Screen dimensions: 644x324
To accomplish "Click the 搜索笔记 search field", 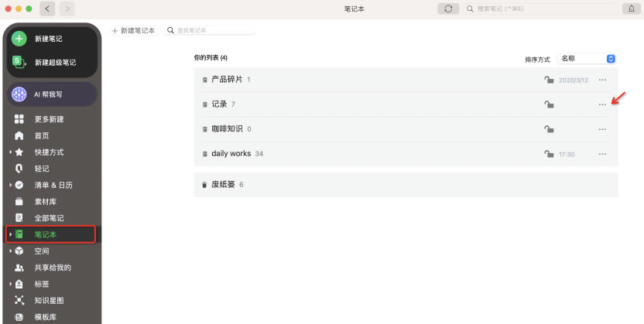I will tap(540, 9).
